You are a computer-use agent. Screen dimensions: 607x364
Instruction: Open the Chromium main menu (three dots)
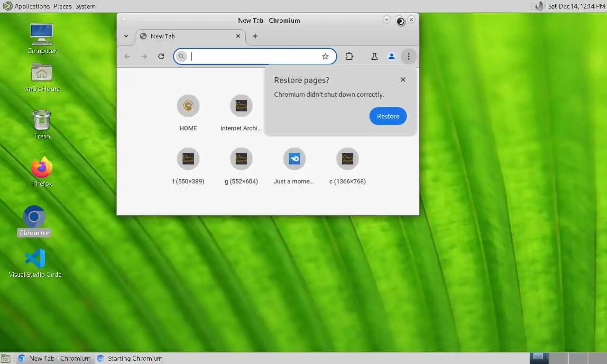click(x=408, y=56)
